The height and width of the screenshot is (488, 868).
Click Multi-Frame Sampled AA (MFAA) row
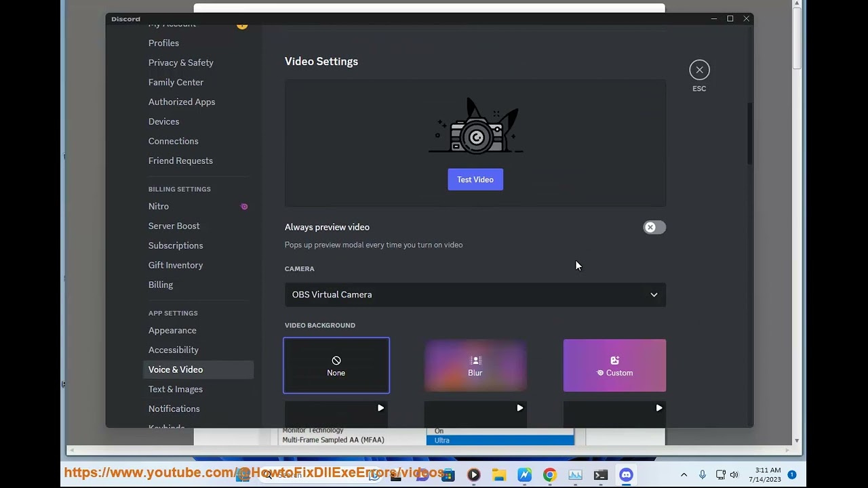pos(333,440)
